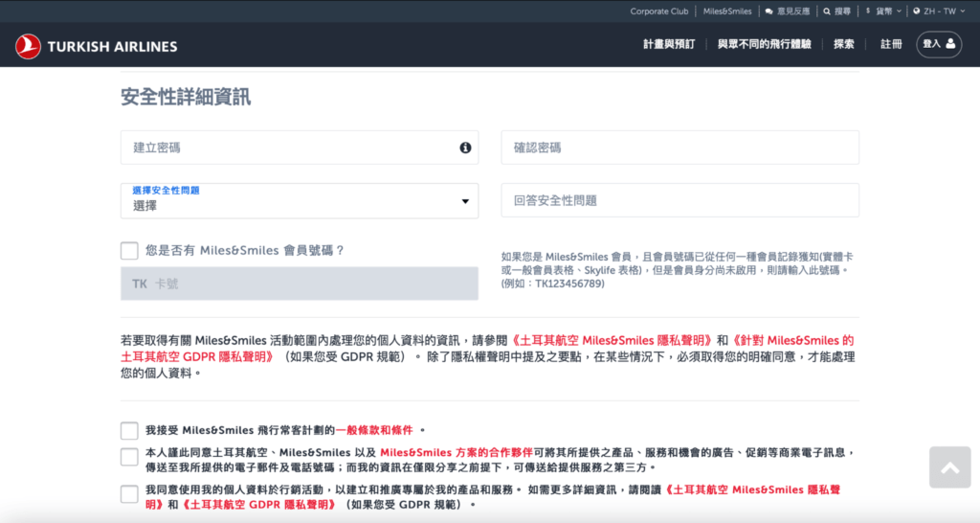Open 一般條款和條件 link
Image resolution: width=980 pixels, height=523 pixels.
click(x=374, y=430)
